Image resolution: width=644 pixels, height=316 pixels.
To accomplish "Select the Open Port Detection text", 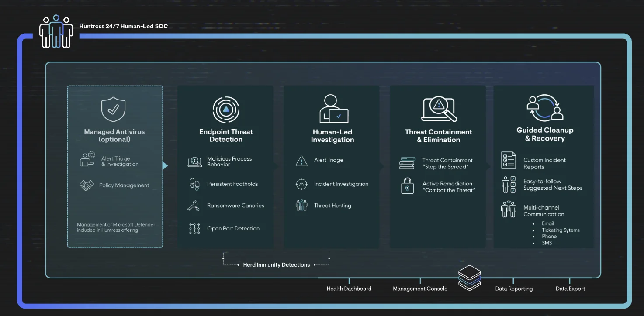I will (x=233, y=229).
